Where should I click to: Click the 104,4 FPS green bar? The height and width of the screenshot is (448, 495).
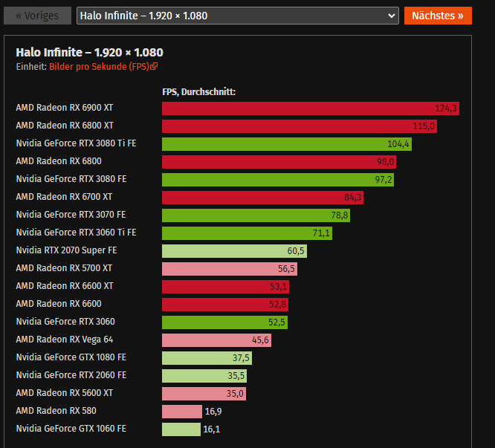pyautogui.click(x=287, y=144)
